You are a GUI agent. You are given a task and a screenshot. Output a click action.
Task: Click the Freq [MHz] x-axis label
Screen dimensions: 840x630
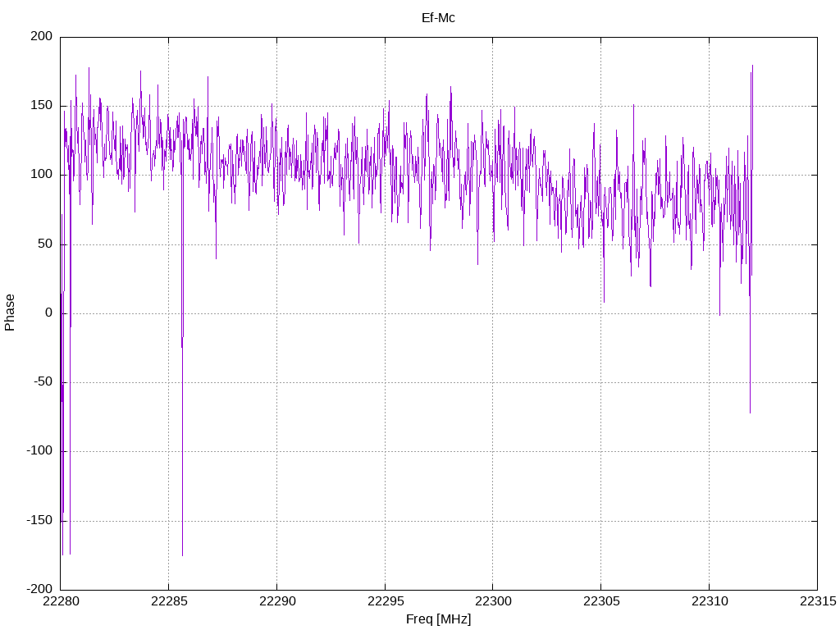tap(438, 619)
